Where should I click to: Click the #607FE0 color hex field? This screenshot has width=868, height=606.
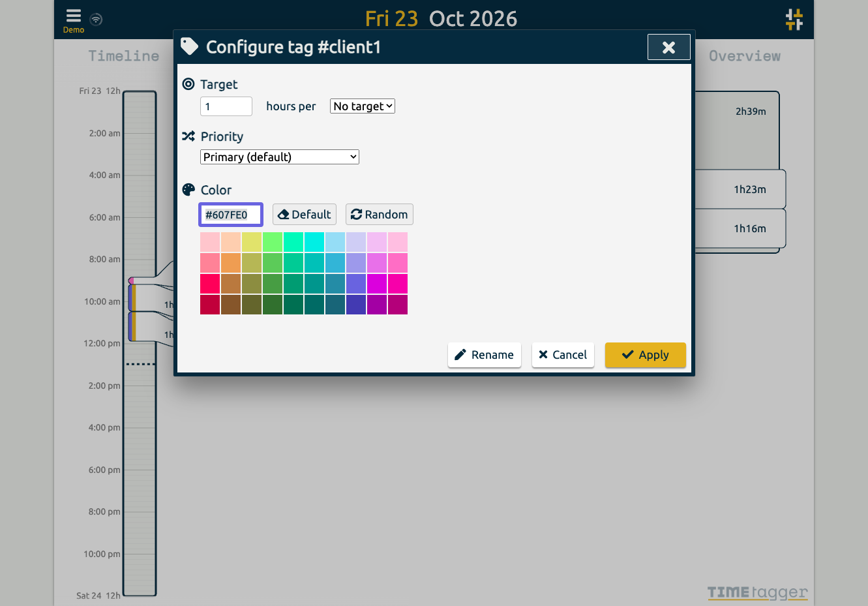[231, 215]
